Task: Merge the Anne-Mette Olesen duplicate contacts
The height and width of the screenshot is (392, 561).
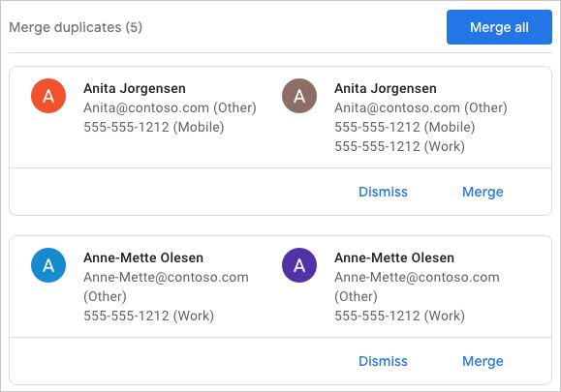Action: pyautogui.click(x=483, y=361)
